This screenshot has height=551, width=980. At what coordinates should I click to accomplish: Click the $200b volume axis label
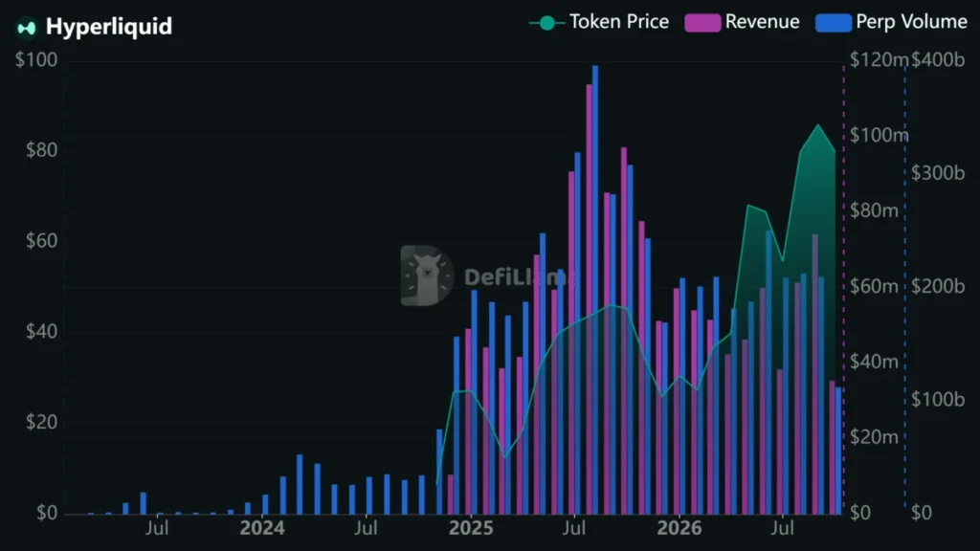pyautogui.click(x=938, y=286)
